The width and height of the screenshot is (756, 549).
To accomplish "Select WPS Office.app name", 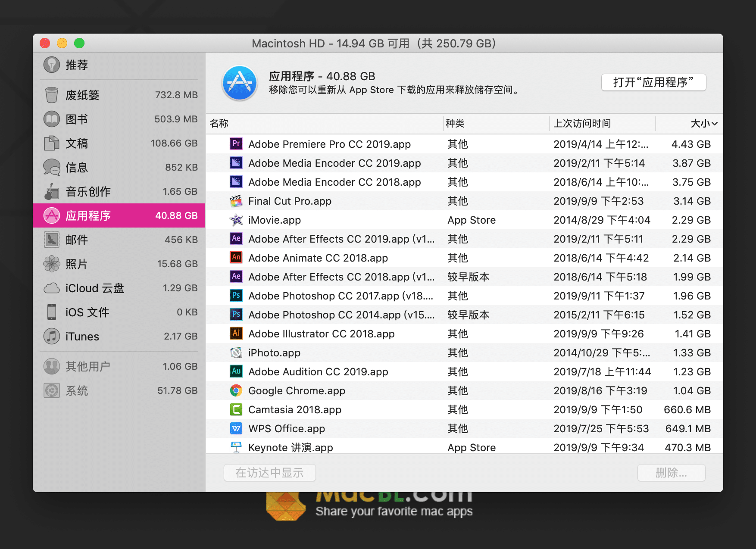I will coord(287,428).
